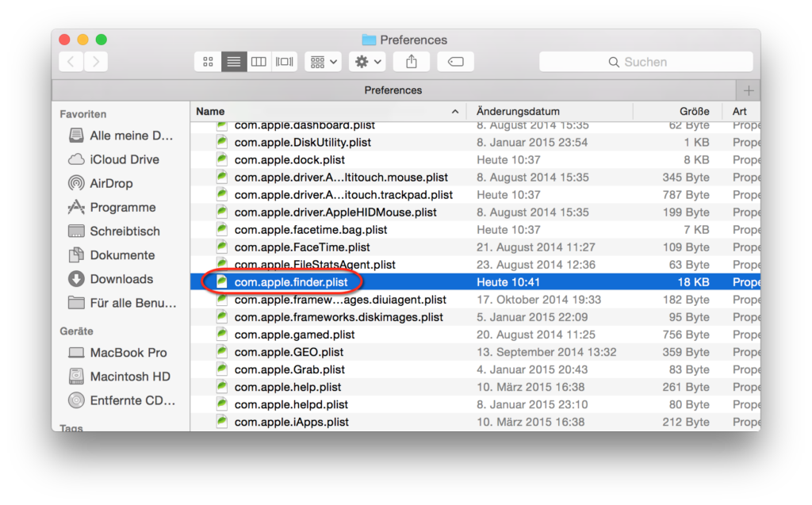The image size is (812, 505).
Task: Open Programme in sidebar
Action: click(x=121, y=207)
